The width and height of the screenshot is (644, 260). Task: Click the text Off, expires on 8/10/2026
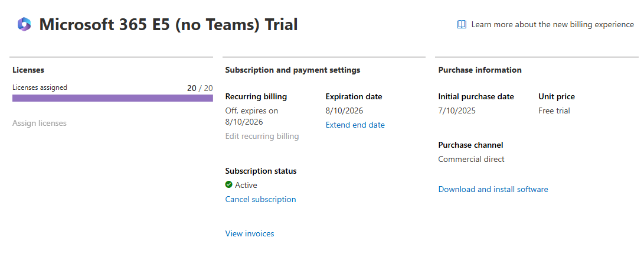[252, 116]
